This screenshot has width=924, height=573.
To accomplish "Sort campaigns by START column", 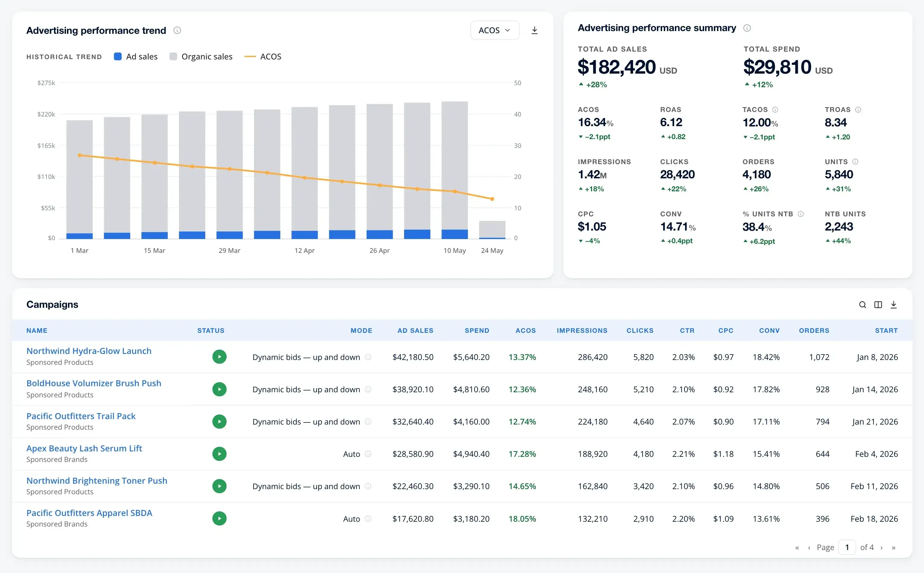I will click(x=886, y=330).
